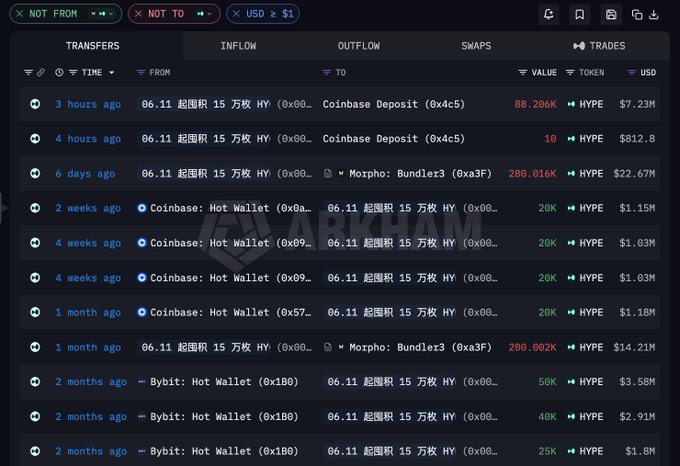680x466 pixels.
Task: Click the $14.21M USD cell
Action: (634, 347)
